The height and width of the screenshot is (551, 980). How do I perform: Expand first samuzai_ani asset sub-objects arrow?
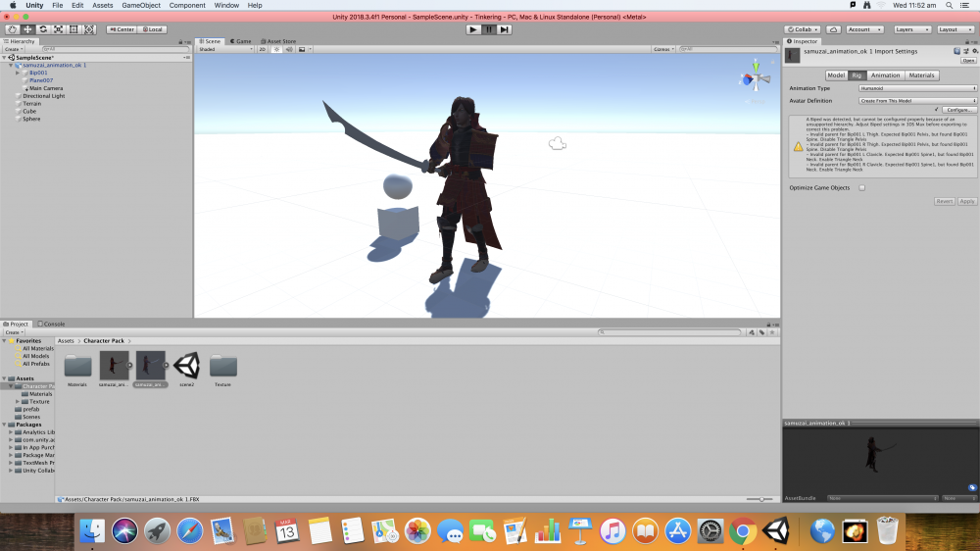pos(130,366)
